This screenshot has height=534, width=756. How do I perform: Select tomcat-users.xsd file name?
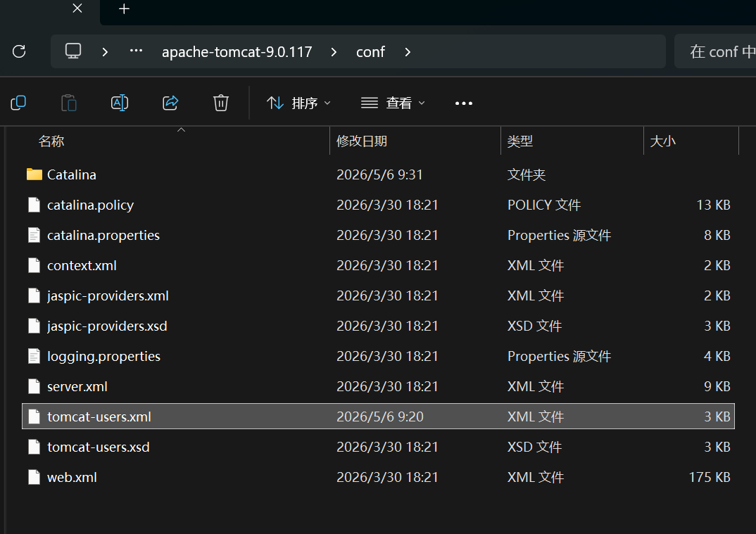click(99, 447)
